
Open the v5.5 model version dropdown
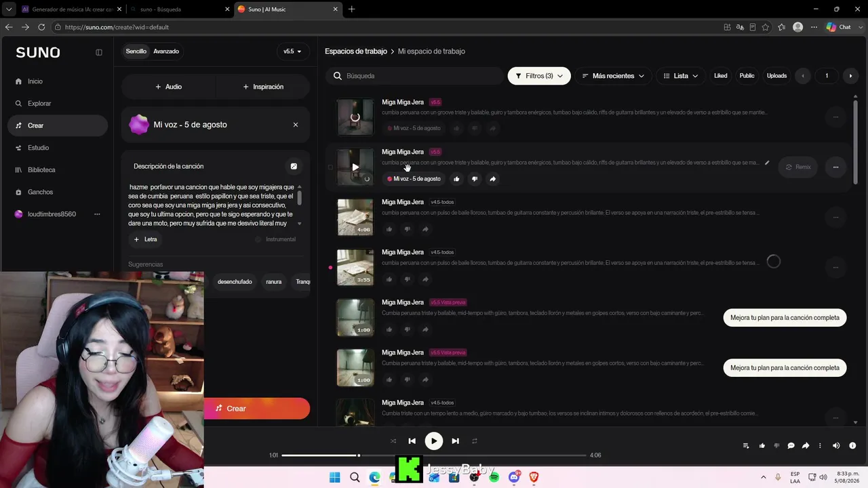click(x=293, y=52)
